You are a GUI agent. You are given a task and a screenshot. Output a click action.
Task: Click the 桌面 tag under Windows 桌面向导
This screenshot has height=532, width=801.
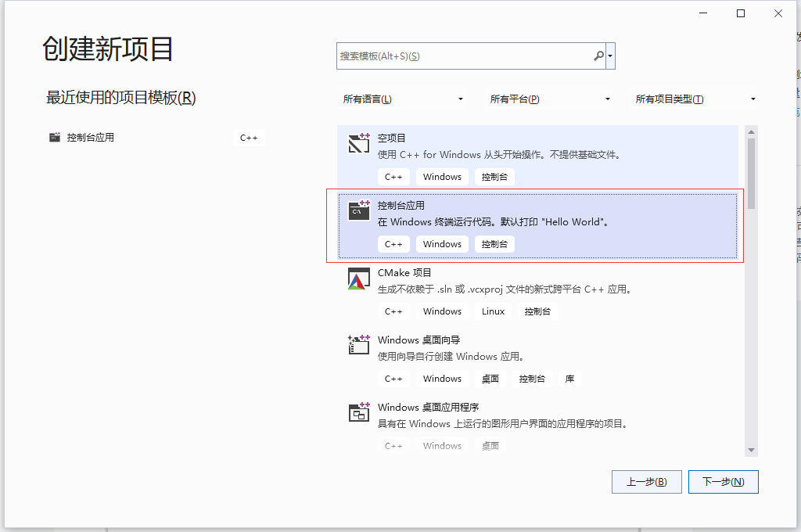490,379
